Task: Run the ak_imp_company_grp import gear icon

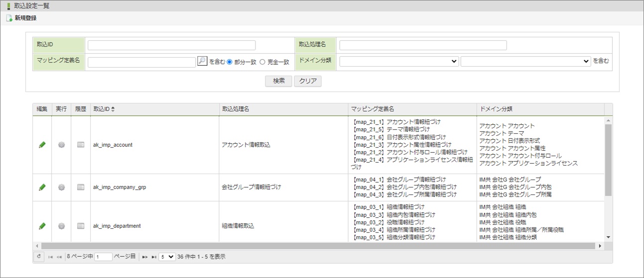Action: [62, 187]
